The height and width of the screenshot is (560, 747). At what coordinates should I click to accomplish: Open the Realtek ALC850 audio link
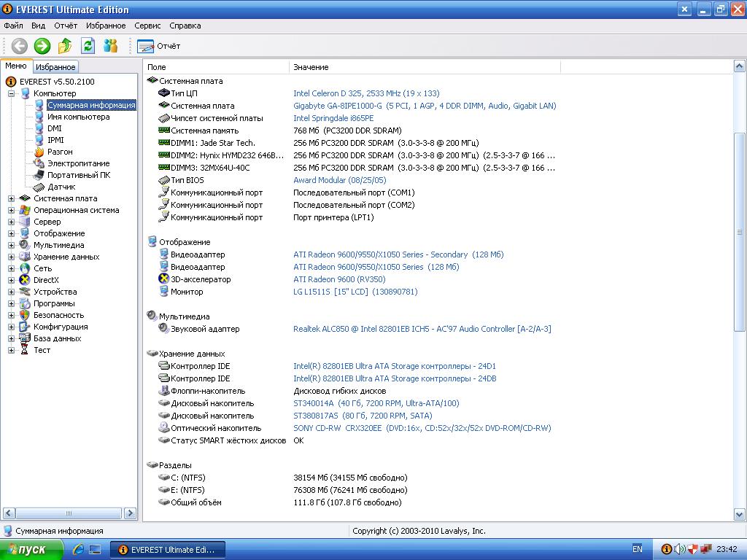point(422,329)
